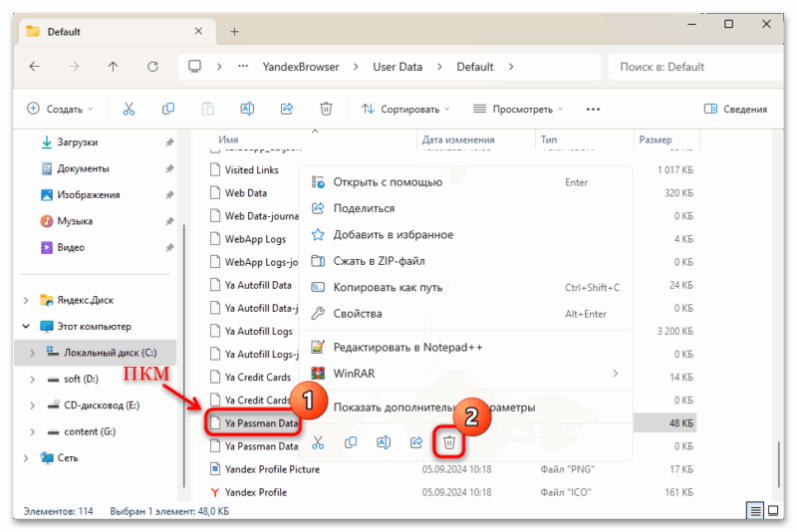Click the file list vertical scrollbar

tap(778, 464)
